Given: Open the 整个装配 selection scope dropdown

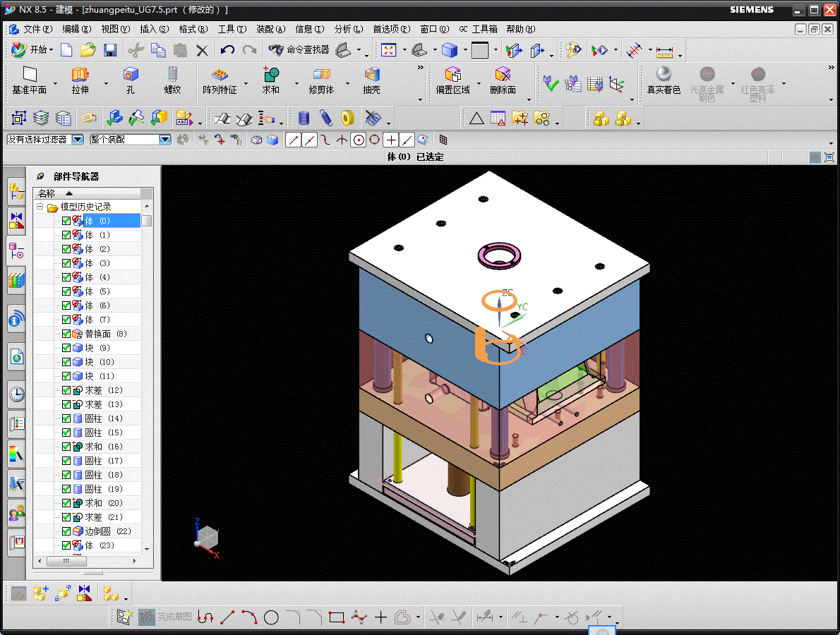Looking at the screenshot, I should pyautogui.click(x=165, y=140).
